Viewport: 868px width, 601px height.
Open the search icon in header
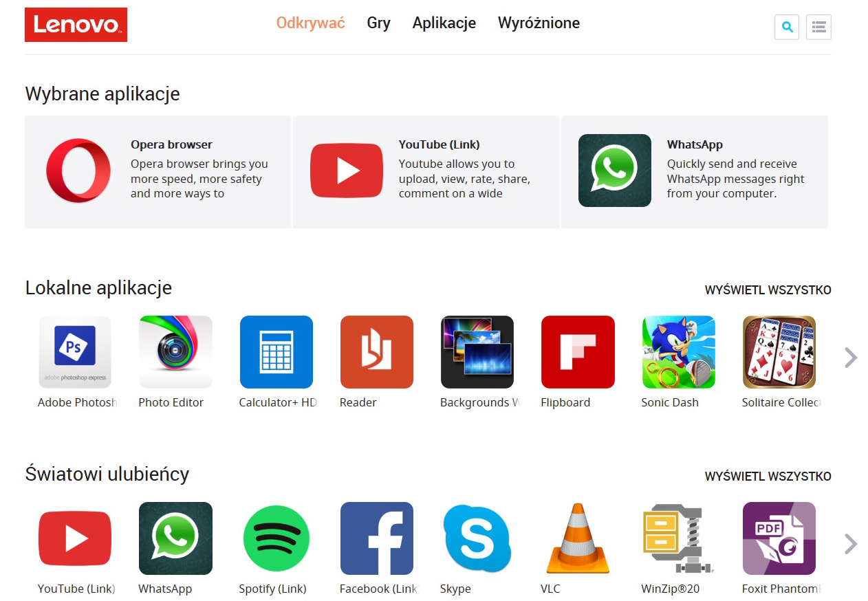tap(787, 28)
